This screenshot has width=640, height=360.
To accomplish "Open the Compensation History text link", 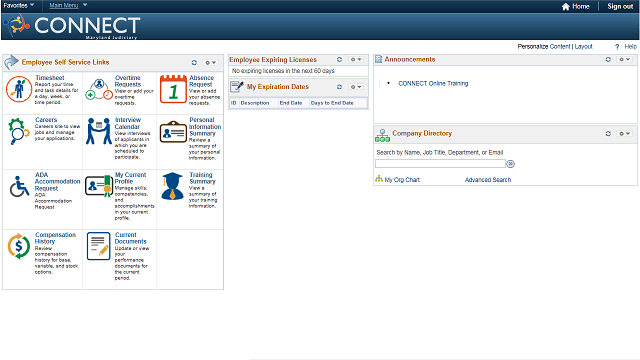I will [x=56, y=238].
